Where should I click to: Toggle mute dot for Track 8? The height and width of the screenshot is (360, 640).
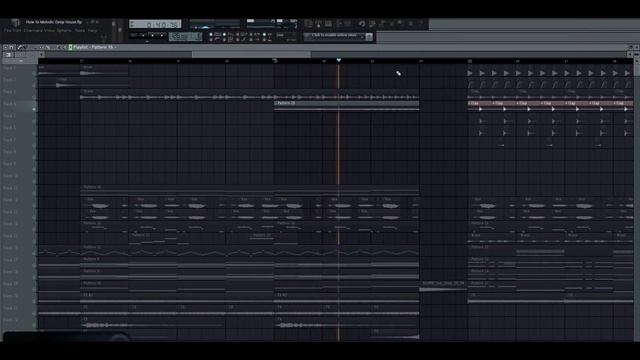34,157
